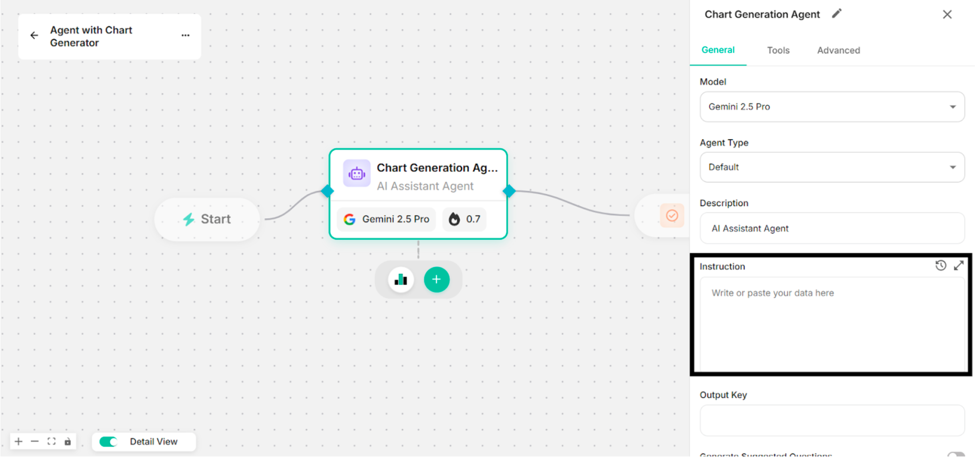Add a tool with green plus button
This screenshot has height=457, width=980.
coord(436,280)
